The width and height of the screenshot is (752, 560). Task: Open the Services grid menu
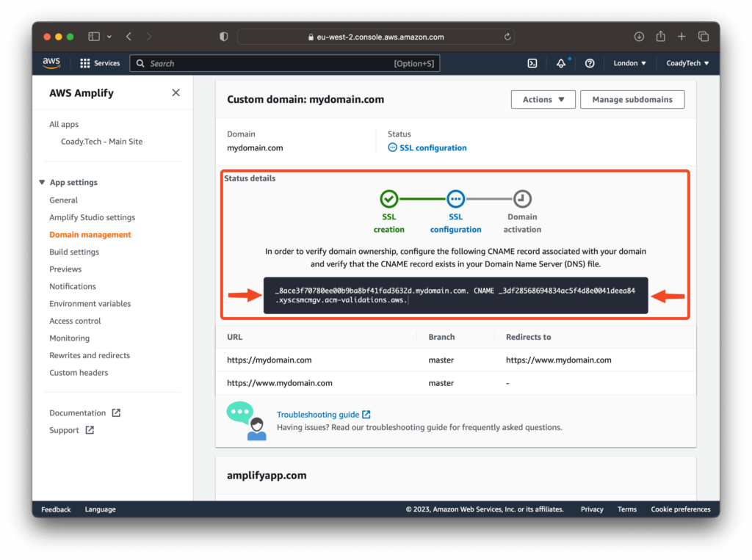coord(100,63)
